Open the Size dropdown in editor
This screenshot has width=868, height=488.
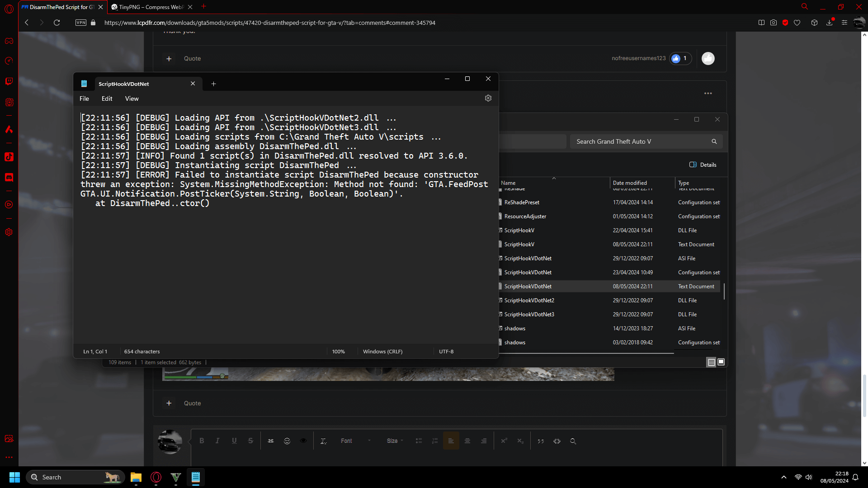coord(395,441)
